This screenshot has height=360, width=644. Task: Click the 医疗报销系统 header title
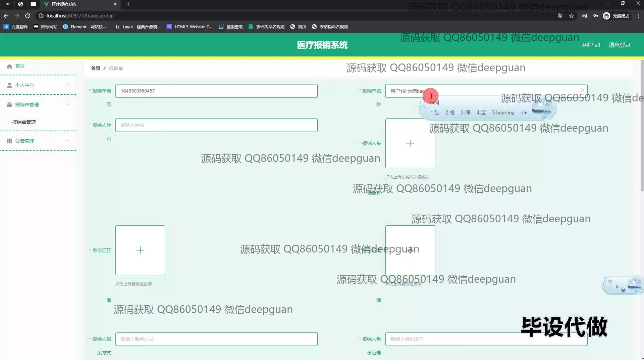pyautogui.click(x=322, y=45)
